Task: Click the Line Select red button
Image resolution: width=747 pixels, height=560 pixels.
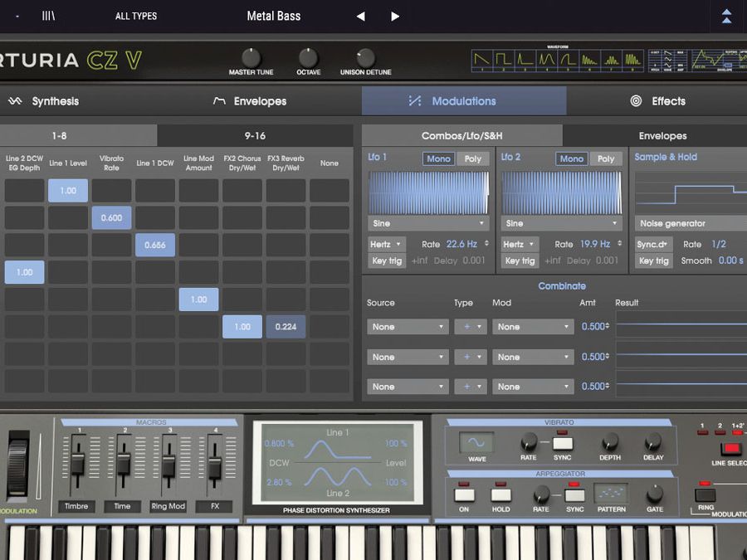Action: point(730,449)
